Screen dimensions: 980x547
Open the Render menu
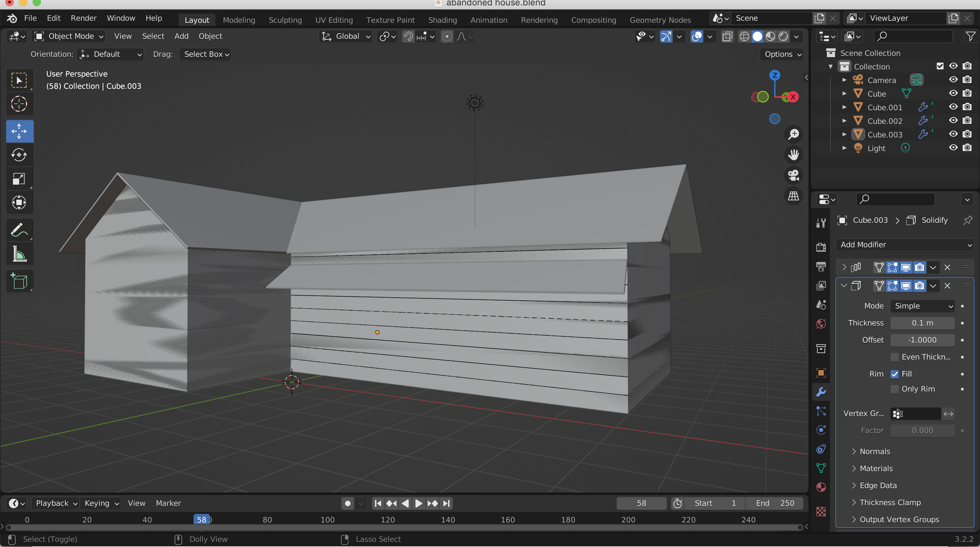pyautogui.click(x=83, y=18)
